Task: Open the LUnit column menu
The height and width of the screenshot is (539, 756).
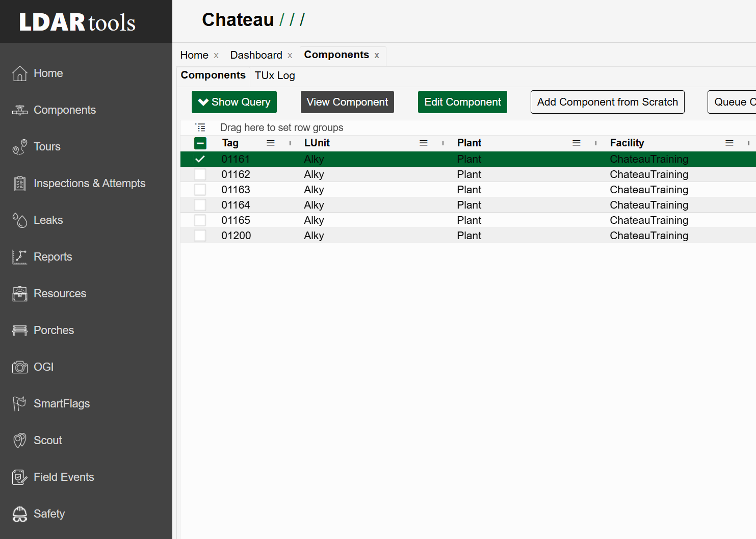Action: pyautogui.click(x=424, y=143)
